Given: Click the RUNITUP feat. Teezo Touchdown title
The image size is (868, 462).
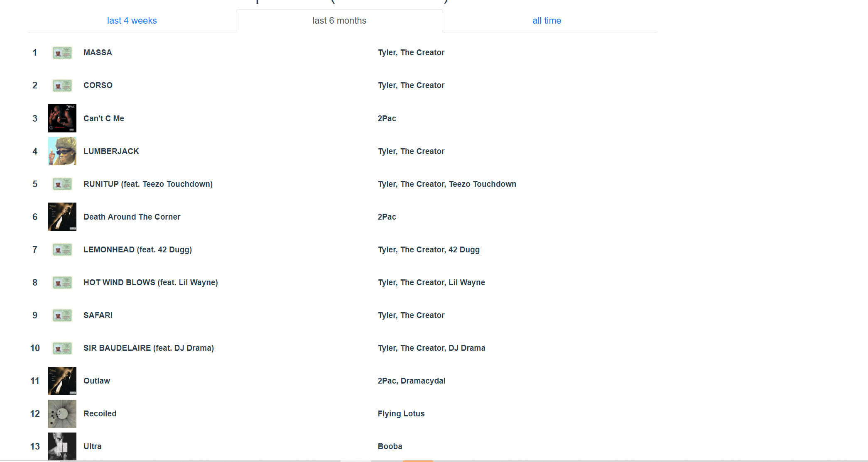Looking at the screenshot, I should (x=148, y=184).
